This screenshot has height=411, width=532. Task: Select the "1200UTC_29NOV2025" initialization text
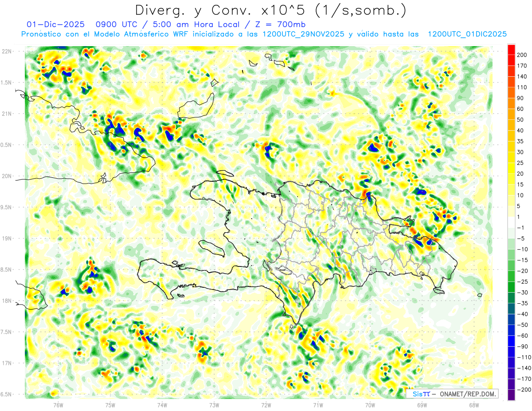[304, 34]
